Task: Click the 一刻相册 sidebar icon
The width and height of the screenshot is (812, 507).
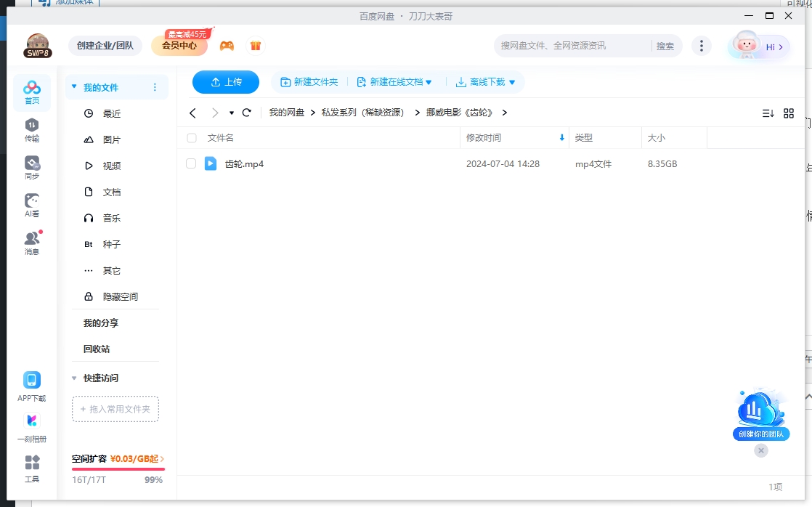Action: 31,426
